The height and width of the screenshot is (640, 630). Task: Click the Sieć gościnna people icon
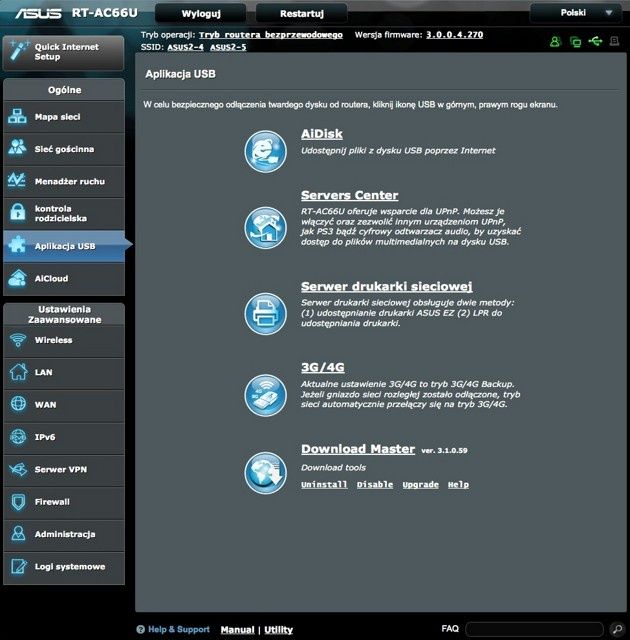pyautogui.click(x=18, y=148)
